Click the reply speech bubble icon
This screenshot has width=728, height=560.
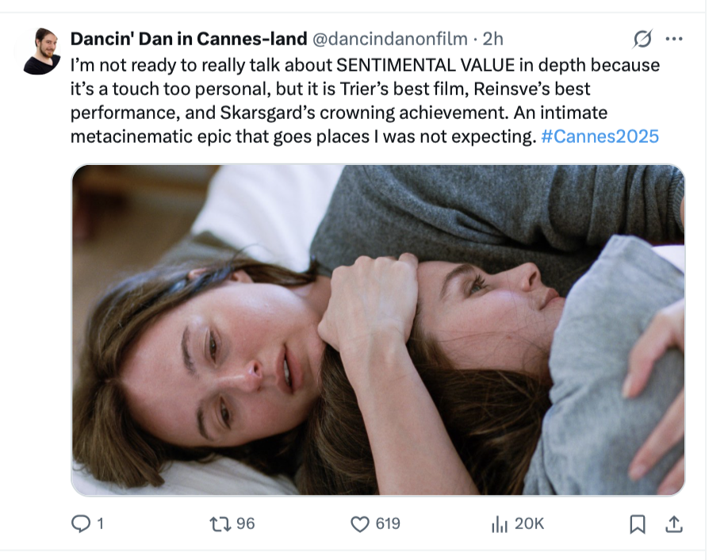point(81,524)
